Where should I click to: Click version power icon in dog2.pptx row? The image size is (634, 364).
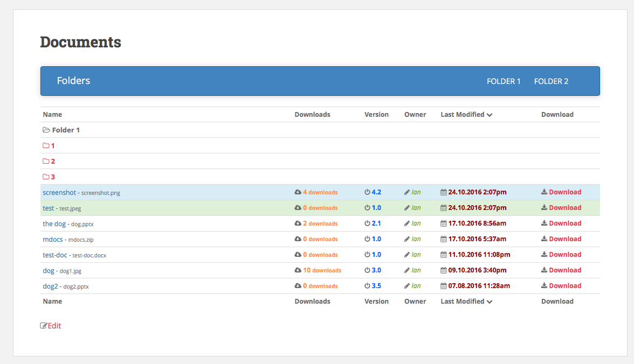tap(367, 285)
